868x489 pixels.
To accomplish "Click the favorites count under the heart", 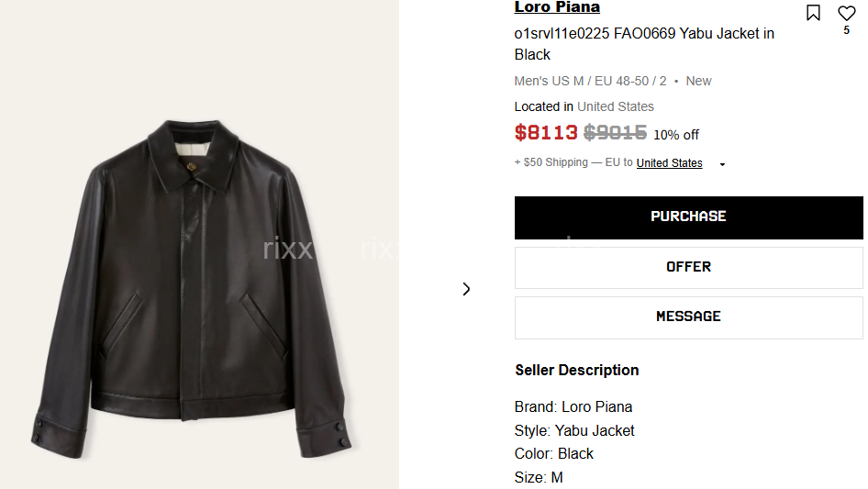I will (x=846, y=30).
